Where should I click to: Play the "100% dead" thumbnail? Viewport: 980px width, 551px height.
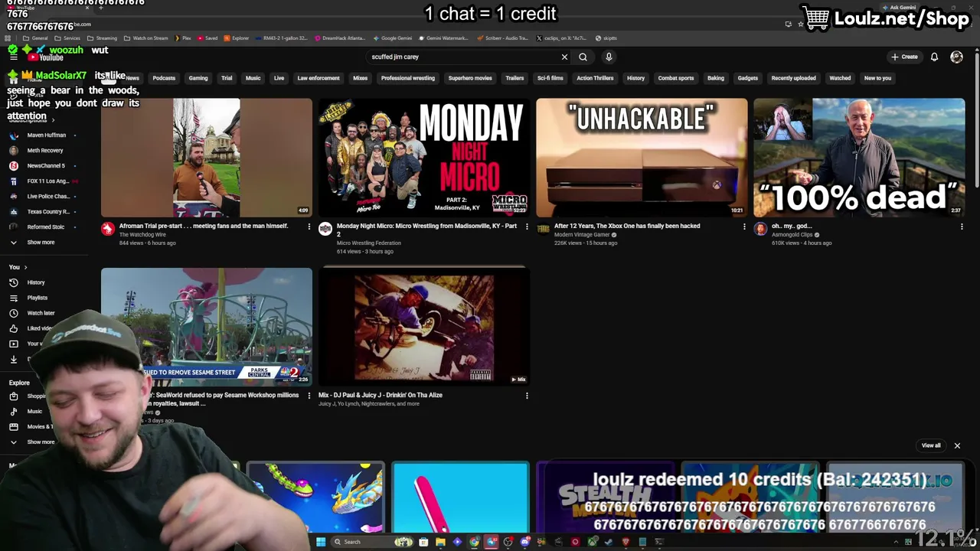(859, 158)
